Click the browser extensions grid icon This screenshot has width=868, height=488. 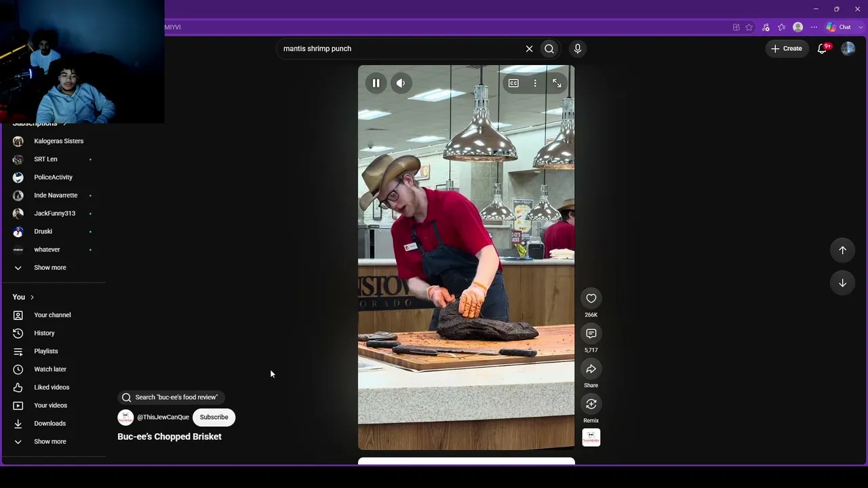point(736,27)
